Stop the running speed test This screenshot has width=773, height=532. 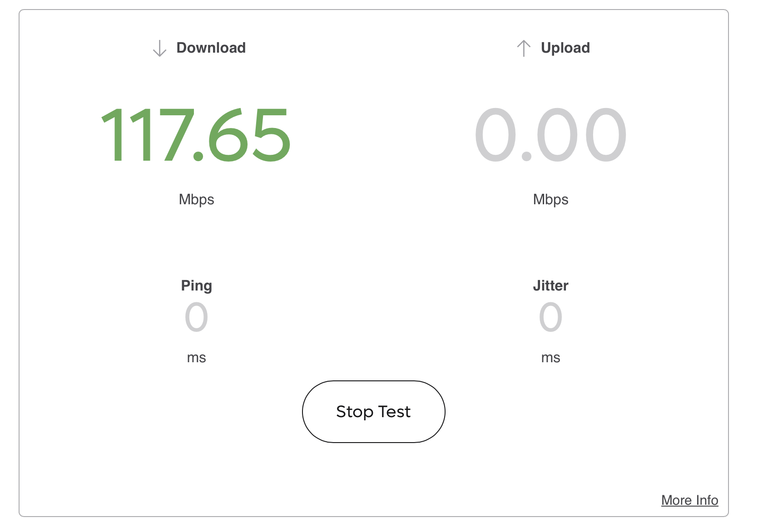(x=373, y=412)
